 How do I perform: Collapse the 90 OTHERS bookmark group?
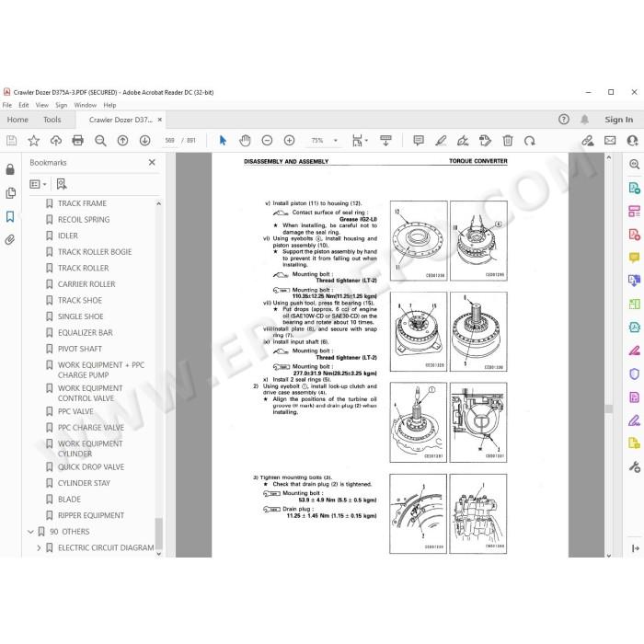point(30,532)
